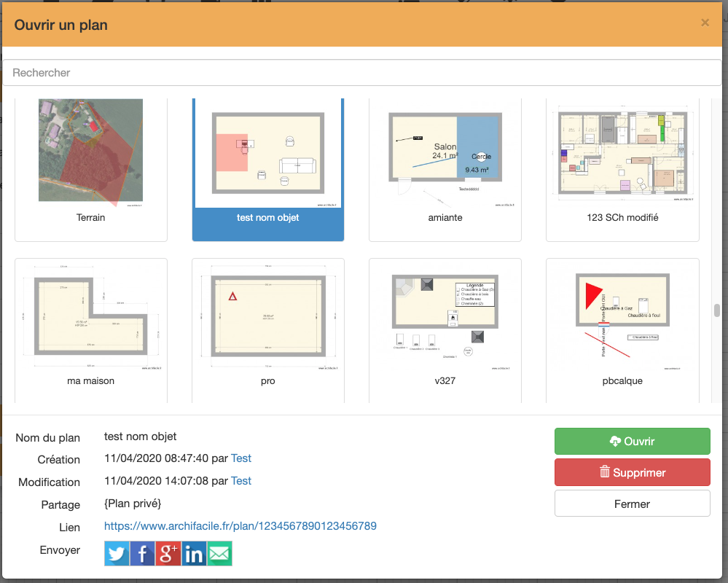Screen dimensions: 728x583
Task: Click the Ouvrir button
Action: 632,442
